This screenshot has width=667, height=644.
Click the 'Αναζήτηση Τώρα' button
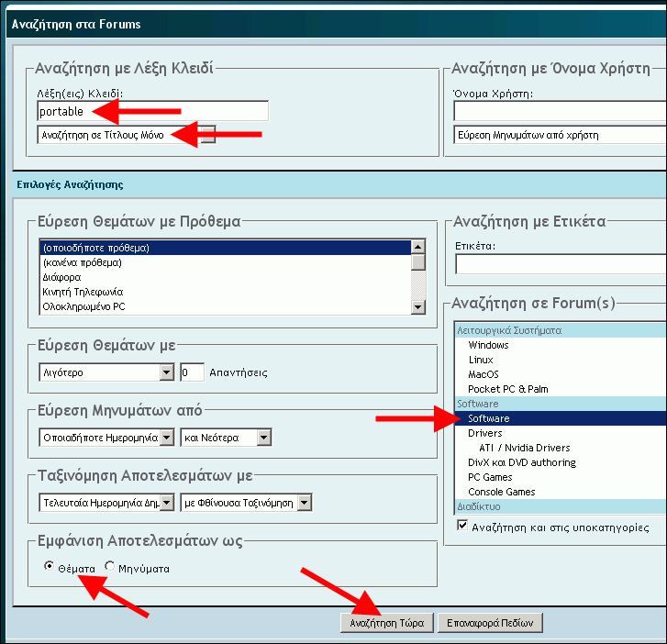(387, 623)
